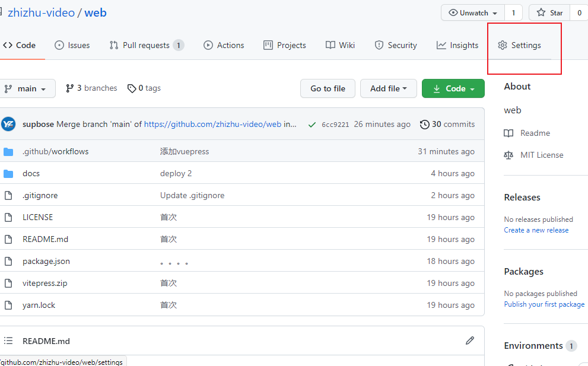Go to the zhizhu-video owner page

point(42,12)
